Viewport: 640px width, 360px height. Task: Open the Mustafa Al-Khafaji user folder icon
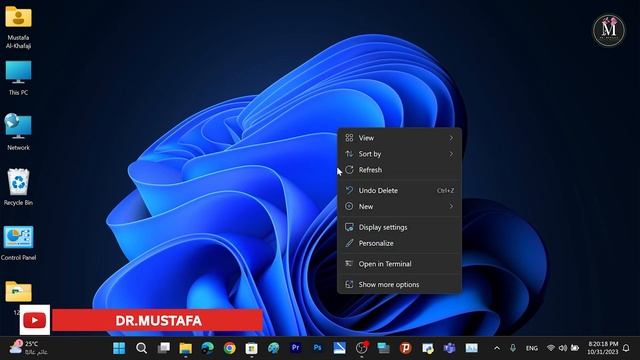(18, 27)
